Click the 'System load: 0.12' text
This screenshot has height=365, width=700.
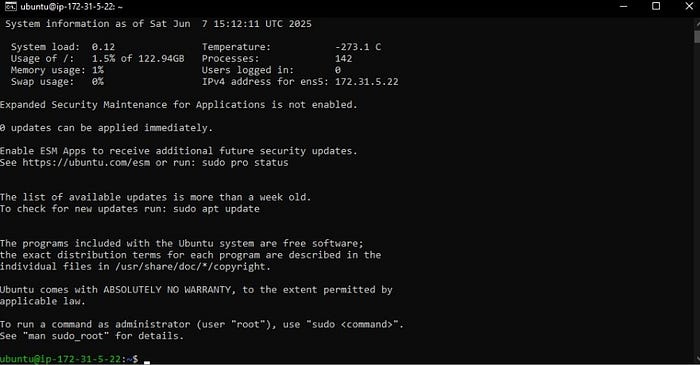click(63, 47)
